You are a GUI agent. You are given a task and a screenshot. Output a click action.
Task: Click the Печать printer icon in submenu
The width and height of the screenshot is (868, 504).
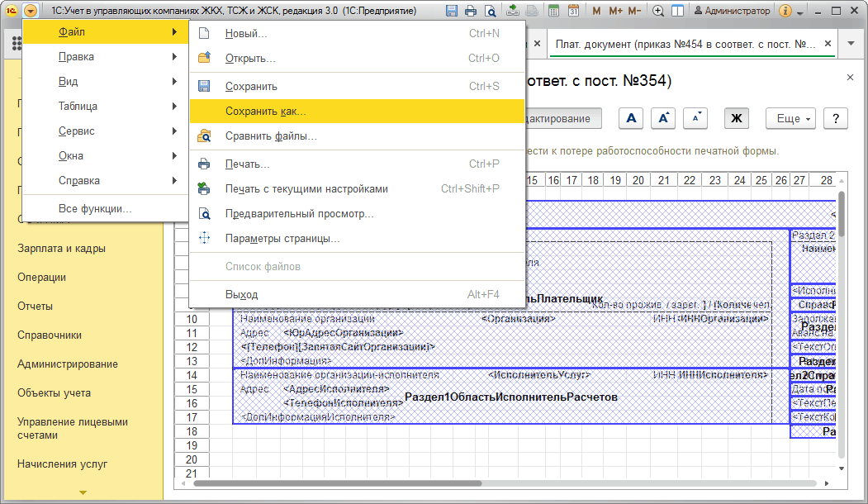[x=204, y=164]
